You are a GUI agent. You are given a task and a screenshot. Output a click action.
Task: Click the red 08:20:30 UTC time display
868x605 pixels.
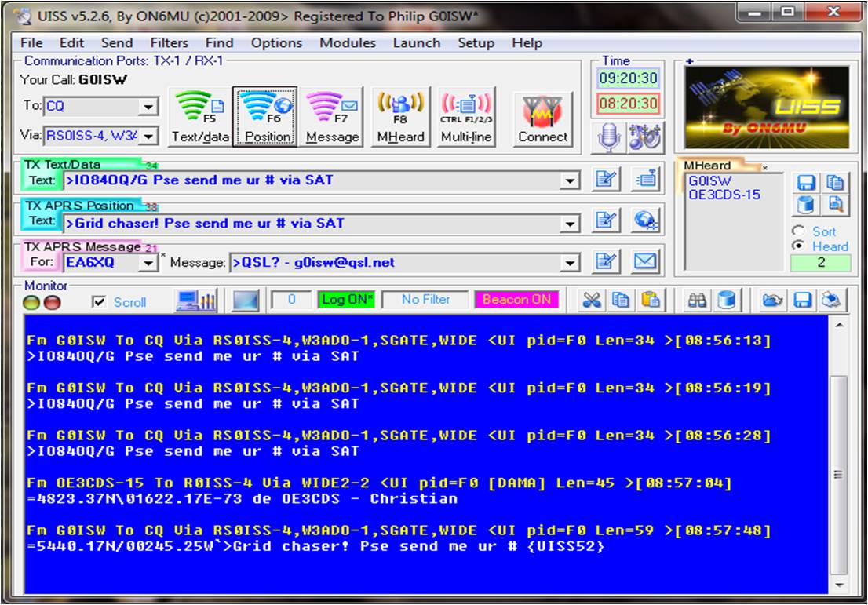click(x=628, y=103)
